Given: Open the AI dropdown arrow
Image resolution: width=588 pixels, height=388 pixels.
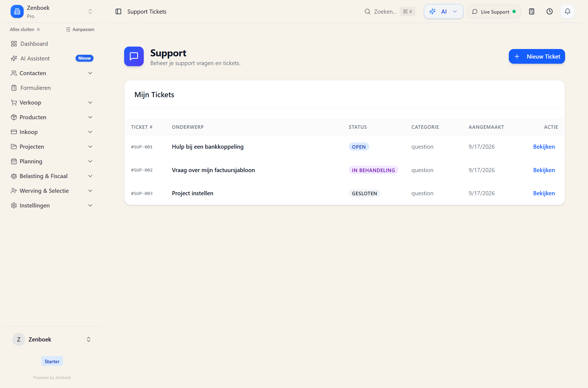Looking at the screenshot, I should [455, 11].
